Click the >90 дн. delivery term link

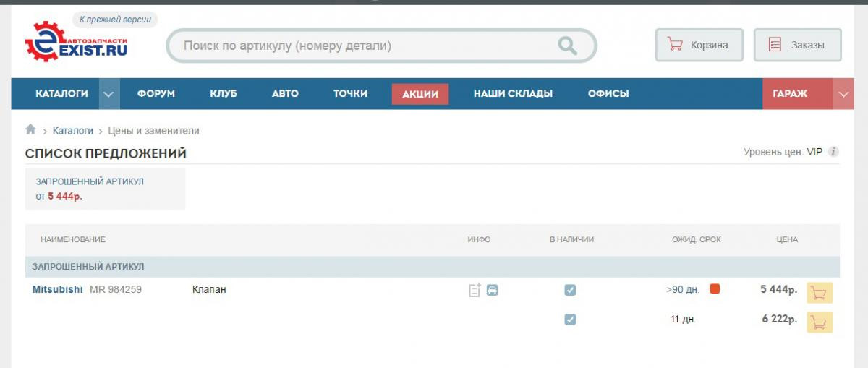[683, 290]
